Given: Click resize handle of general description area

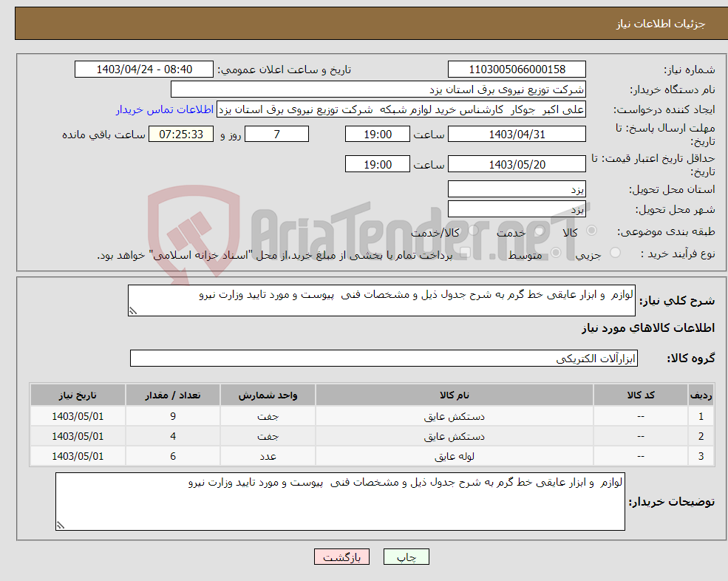Looking at the screenshot, I should pos(133,311).
